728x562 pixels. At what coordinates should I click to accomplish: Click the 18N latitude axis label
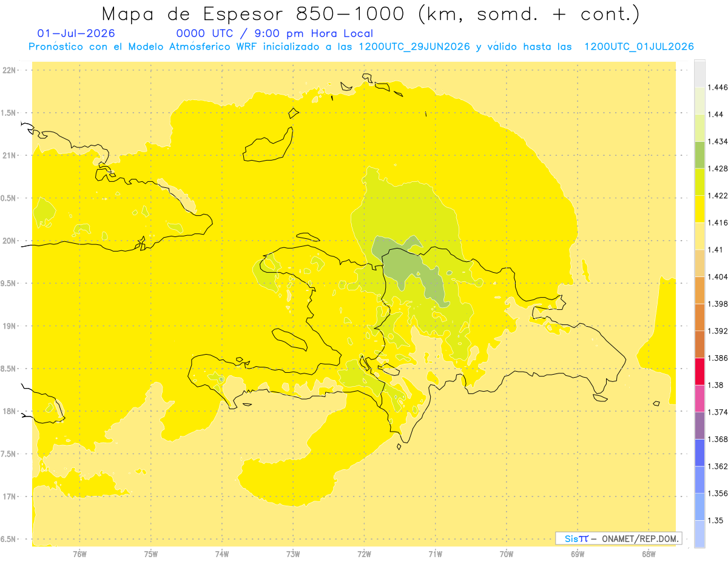coord(10,411)
